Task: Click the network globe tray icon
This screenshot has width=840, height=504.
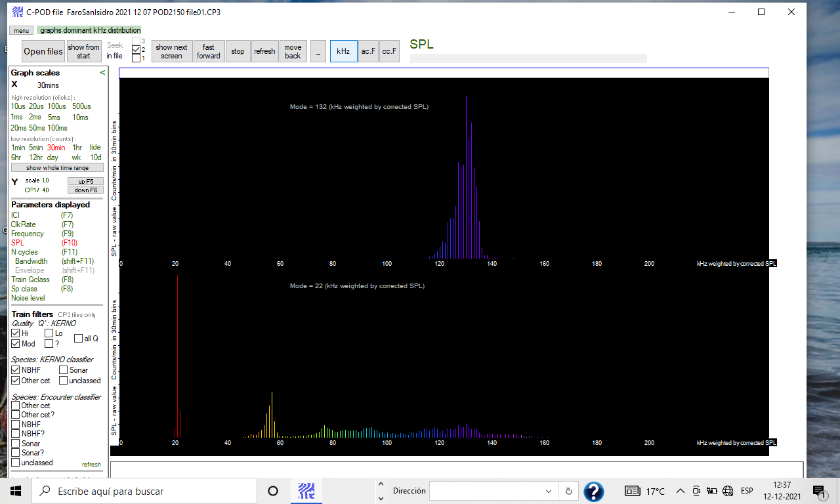Action: click(727, 491)
